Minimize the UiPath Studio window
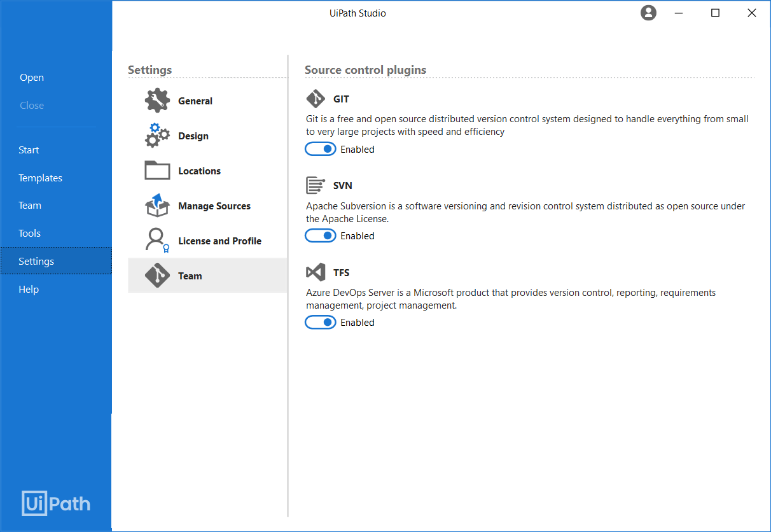Image resolution: width=771 pixels, height=532 pixels. coord(679,13)
